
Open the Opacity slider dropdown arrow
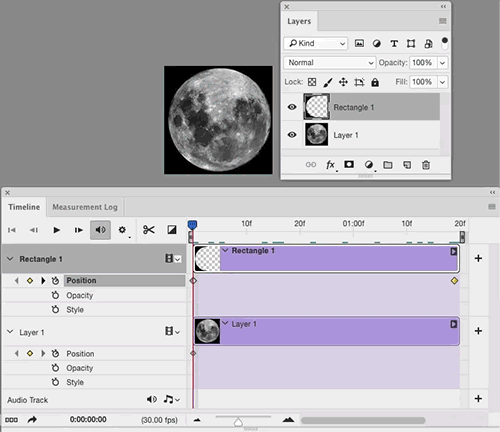442,63
